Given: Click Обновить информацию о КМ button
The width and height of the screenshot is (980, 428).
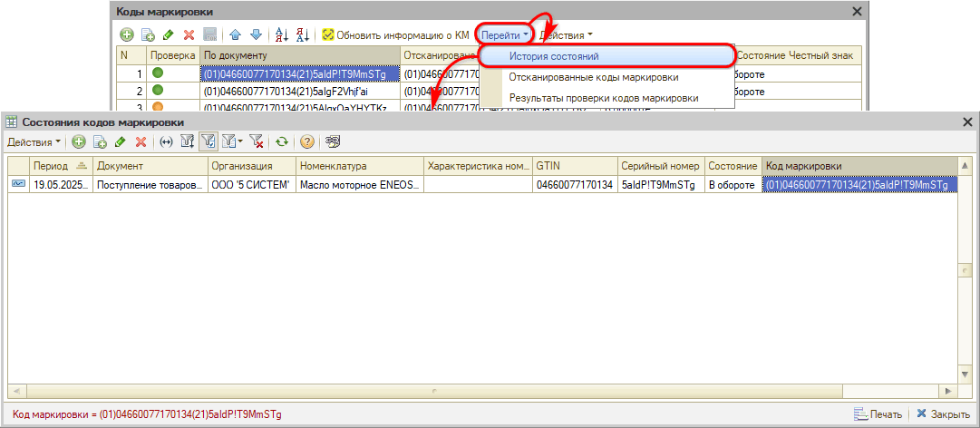Looking at the screenshot, I should click(x=395, y=35).
